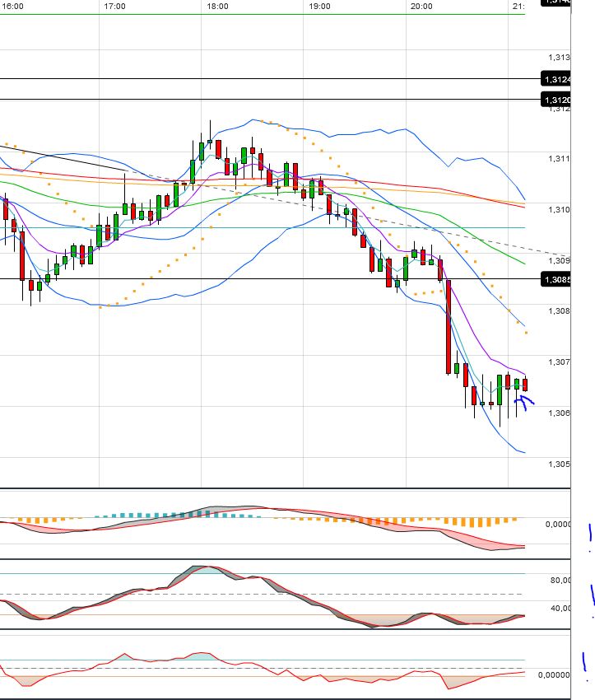Select the 1,3085 support line price tag
595x700 pixels.
[x=555, y=279]
